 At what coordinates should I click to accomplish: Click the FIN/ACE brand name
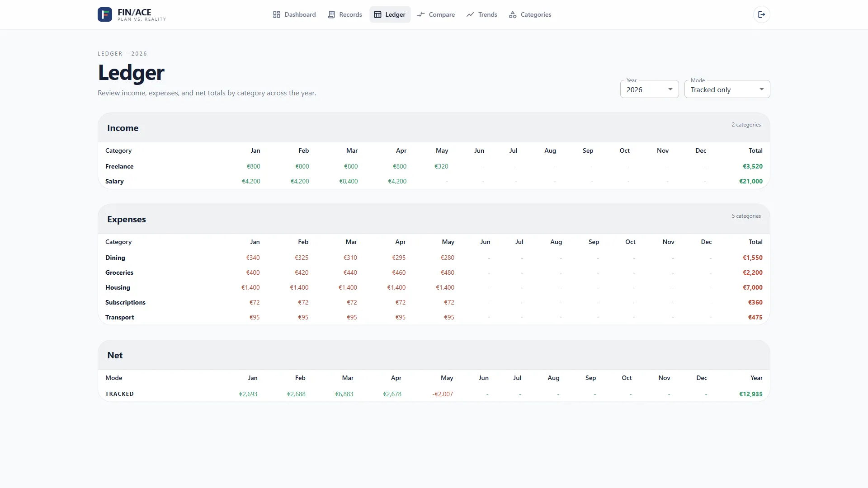click(x=134, y=12)
